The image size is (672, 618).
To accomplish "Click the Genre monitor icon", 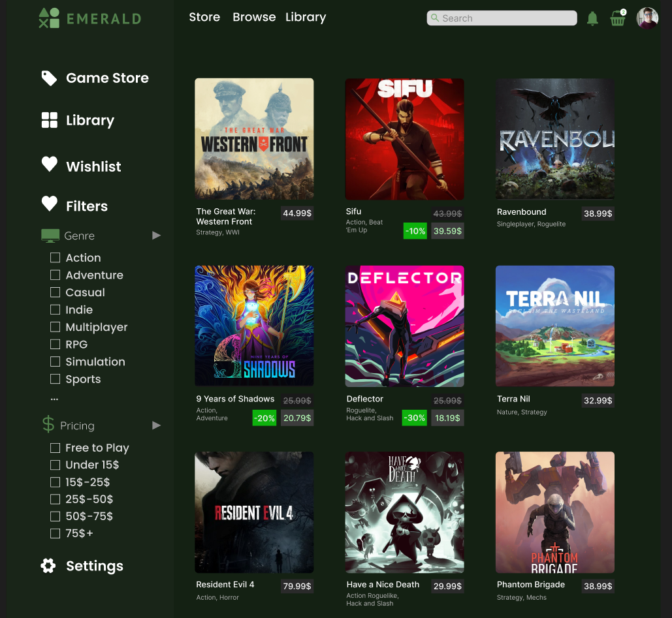I will coord(50,236).
